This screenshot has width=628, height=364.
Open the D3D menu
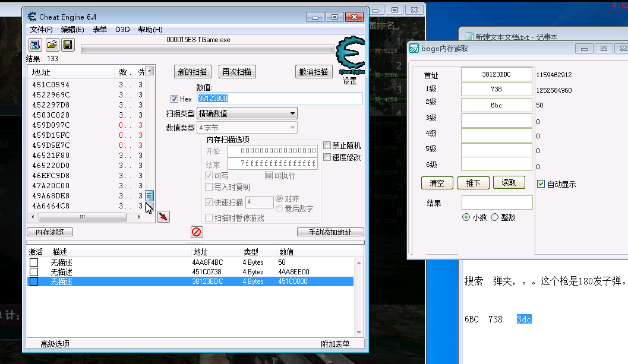pyautogui.click(x=122, y=30)
